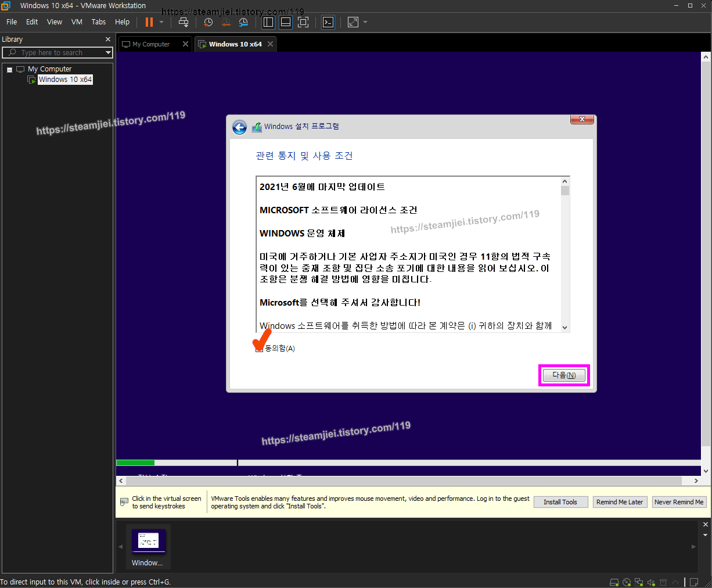Open the Edit menu

click(x=32, y=22)
